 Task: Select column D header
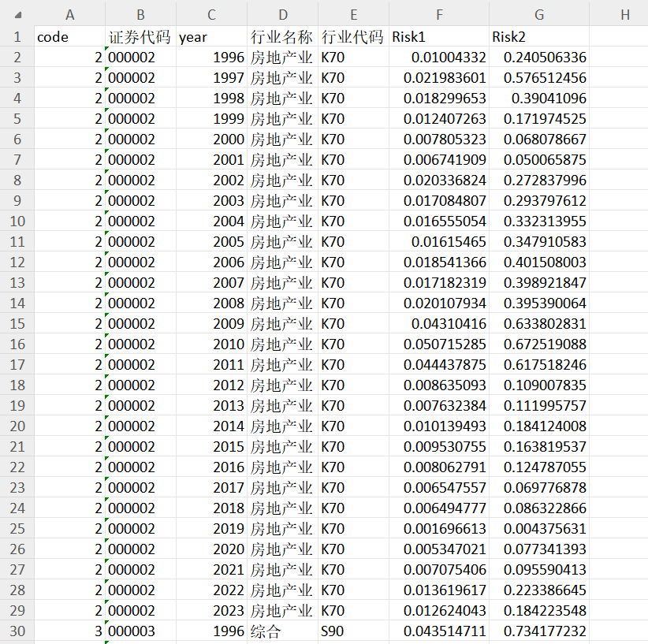(x=283, y=14)
